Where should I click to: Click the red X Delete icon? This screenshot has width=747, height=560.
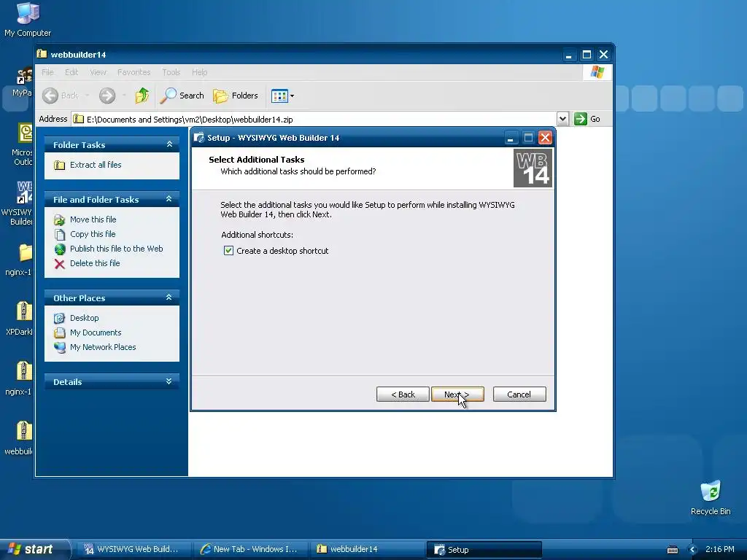[x=60, y=264]
